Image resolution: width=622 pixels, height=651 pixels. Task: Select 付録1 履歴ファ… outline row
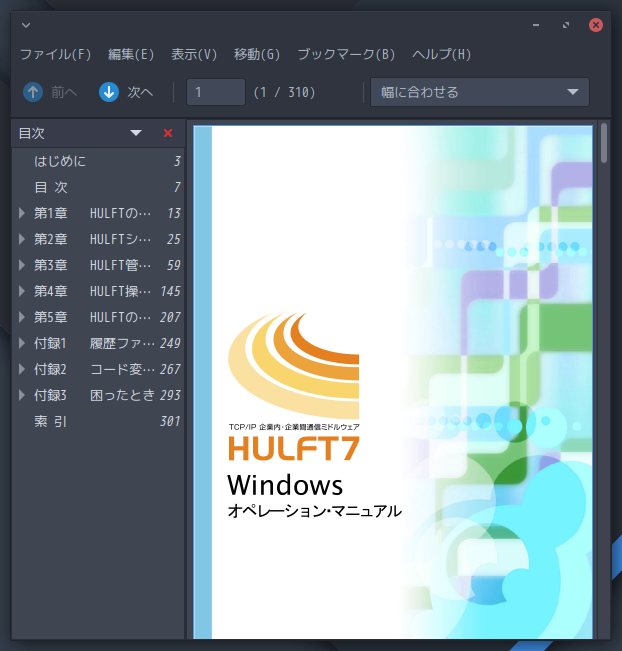[98, 343]
